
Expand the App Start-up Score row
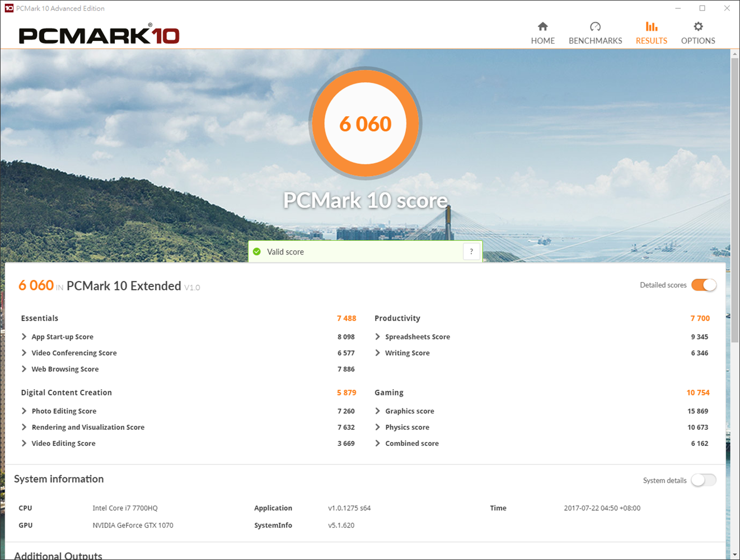(x=24, y=337)
